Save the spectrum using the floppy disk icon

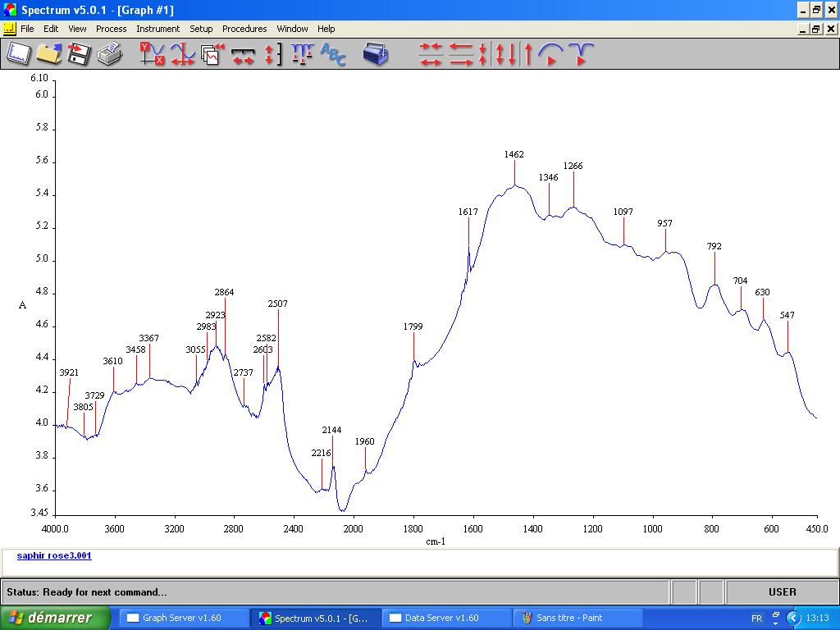point(79,54)
